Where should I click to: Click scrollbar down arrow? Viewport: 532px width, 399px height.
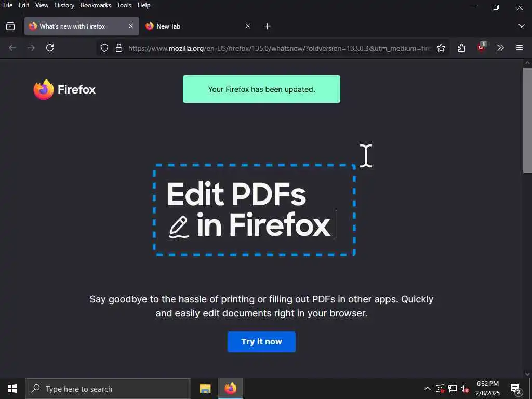pos(527,374)
